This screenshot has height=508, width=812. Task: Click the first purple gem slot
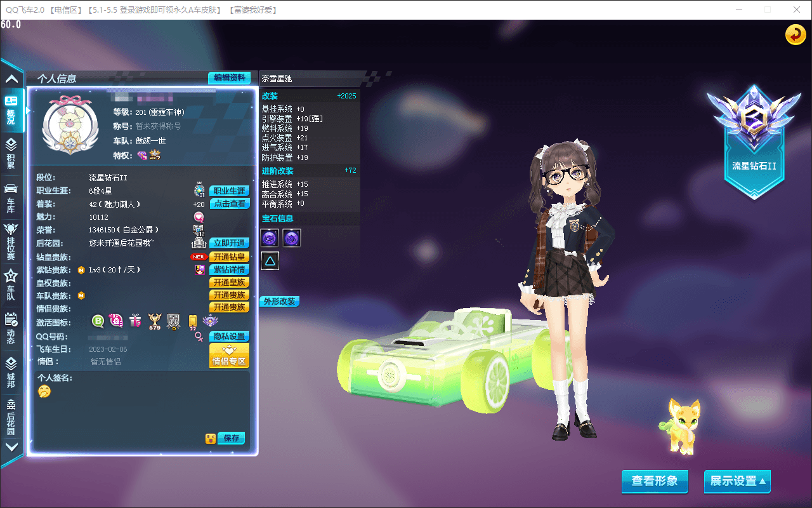(270, 238)
